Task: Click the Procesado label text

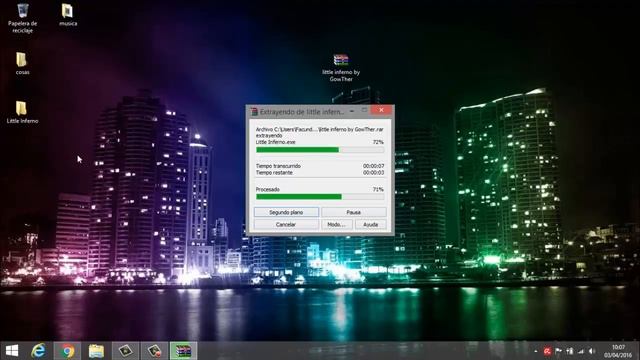Action: 268,189
